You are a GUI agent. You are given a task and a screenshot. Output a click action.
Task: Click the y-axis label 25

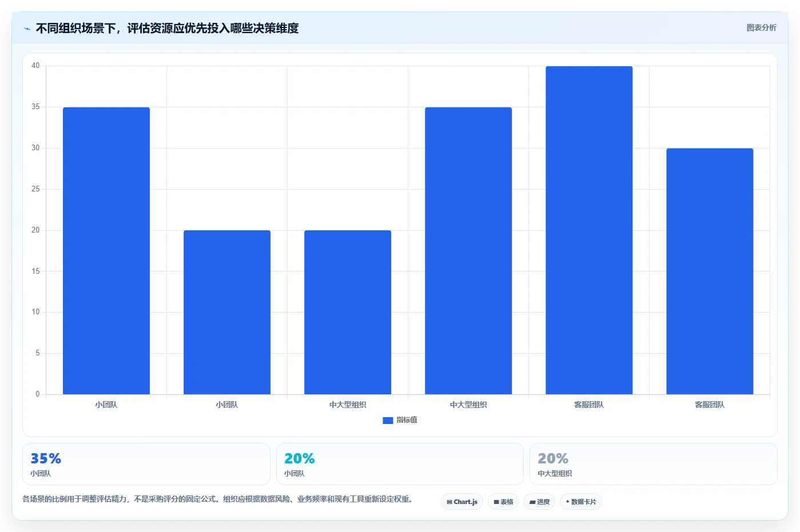(x=35, y=189)
